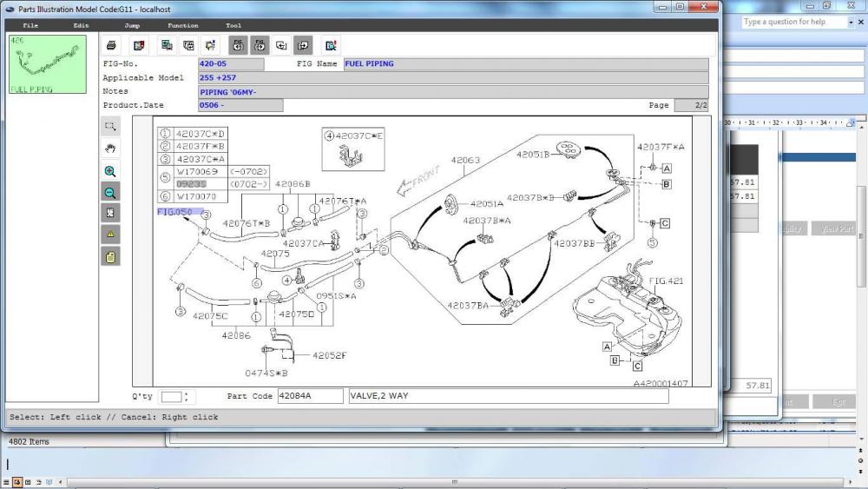
Task: Go to the previous FIG
Action: click(238, 45)
